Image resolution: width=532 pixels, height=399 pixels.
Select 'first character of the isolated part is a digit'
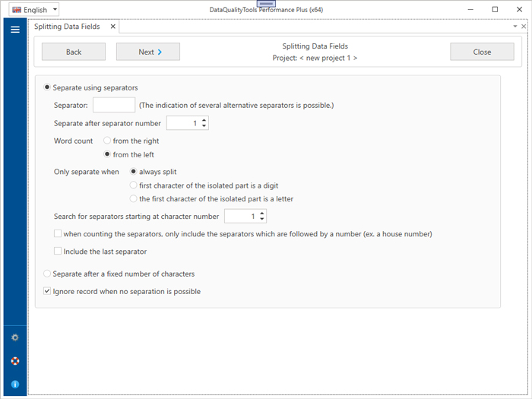(133, 185)
